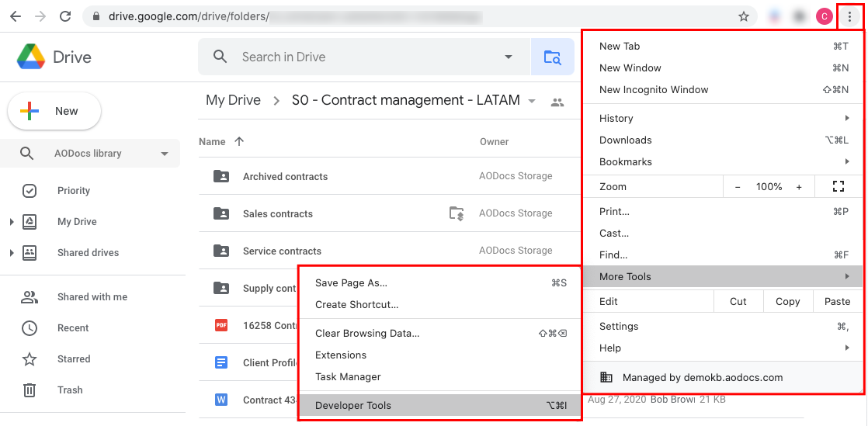Click Cut in Edit row

pos(738,302)
